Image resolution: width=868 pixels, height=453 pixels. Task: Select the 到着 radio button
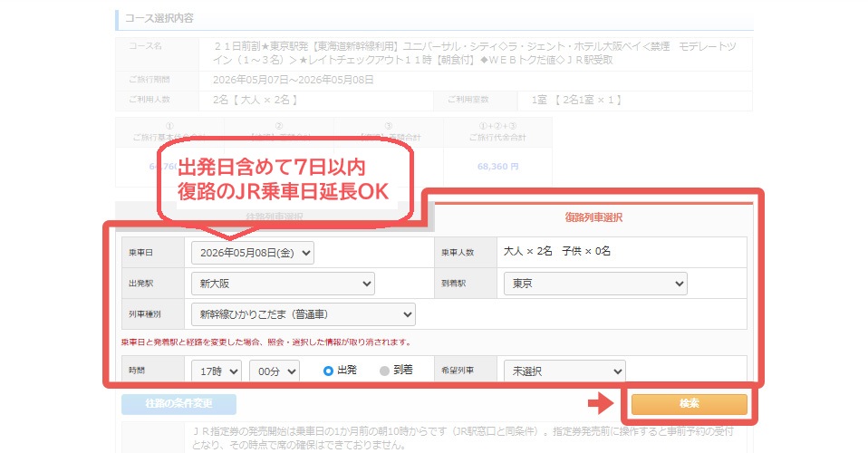coord(385,371)
